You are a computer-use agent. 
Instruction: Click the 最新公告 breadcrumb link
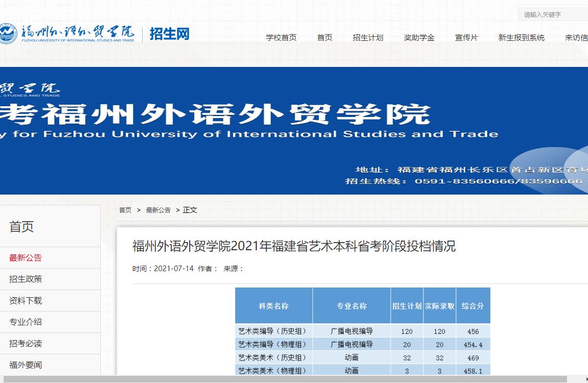[x=159, y=210]
